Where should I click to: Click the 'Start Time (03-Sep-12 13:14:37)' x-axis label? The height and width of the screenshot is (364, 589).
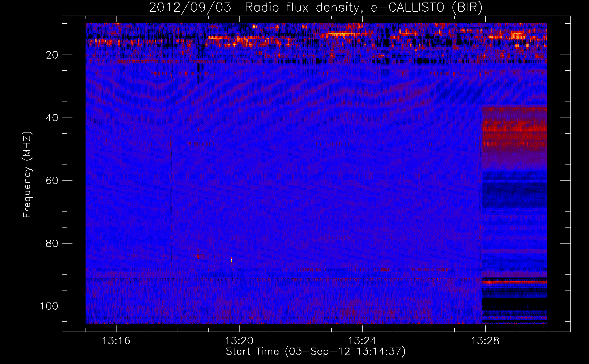coord(316,352)
